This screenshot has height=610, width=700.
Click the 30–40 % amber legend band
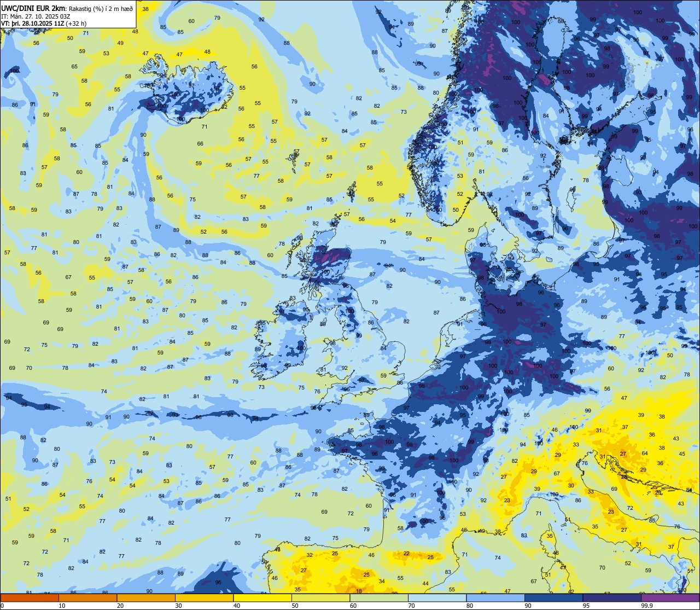[204, 598]
